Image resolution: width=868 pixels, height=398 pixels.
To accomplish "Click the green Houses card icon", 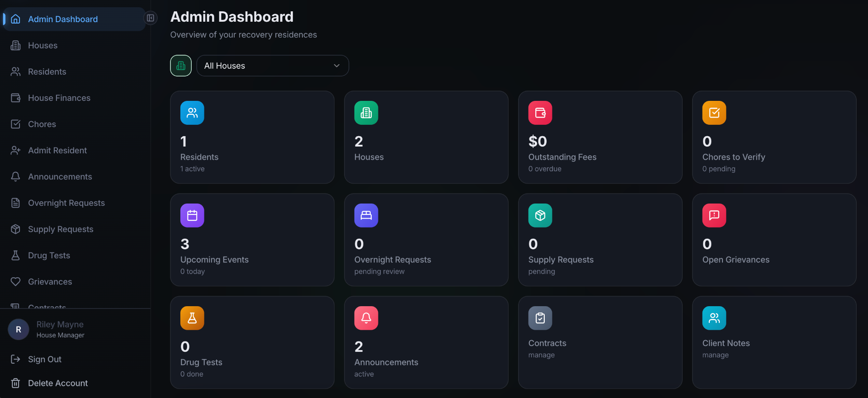I will point(366,113).
